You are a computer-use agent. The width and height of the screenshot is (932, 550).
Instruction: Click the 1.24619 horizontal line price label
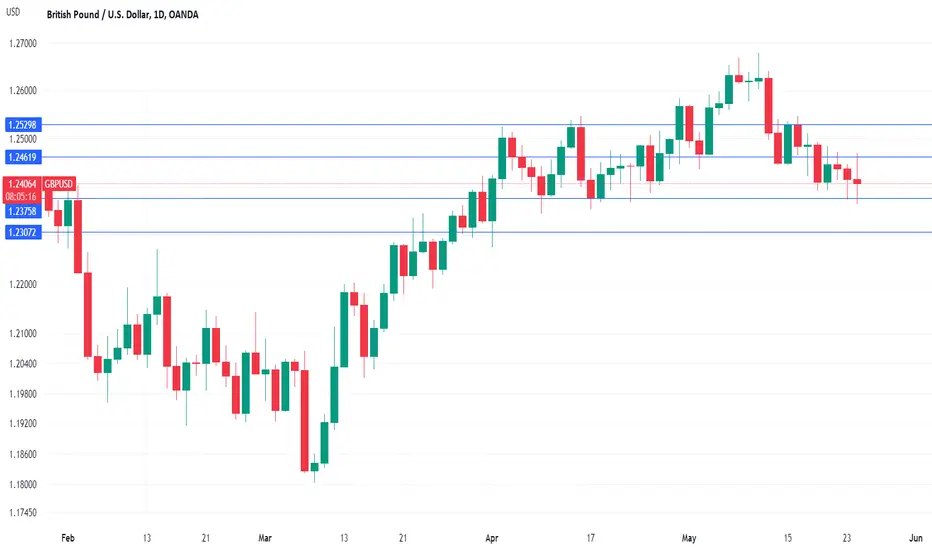(x=23, y=158)
